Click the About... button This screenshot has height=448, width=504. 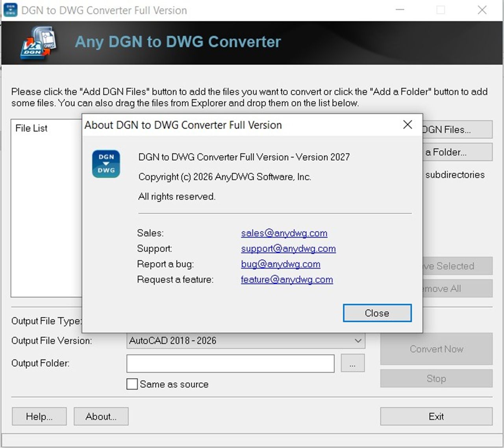click(x=101, y=416)
